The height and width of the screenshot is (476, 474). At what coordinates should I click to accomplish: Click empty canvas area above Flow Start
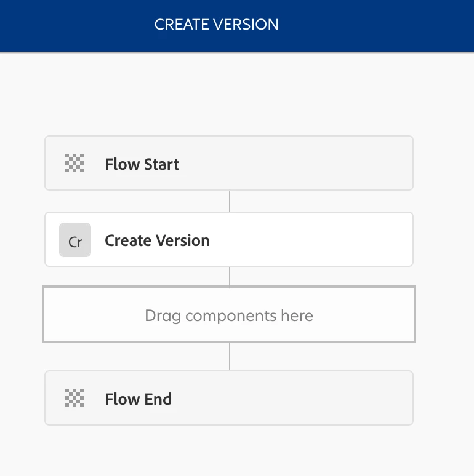tap(229, 94)
